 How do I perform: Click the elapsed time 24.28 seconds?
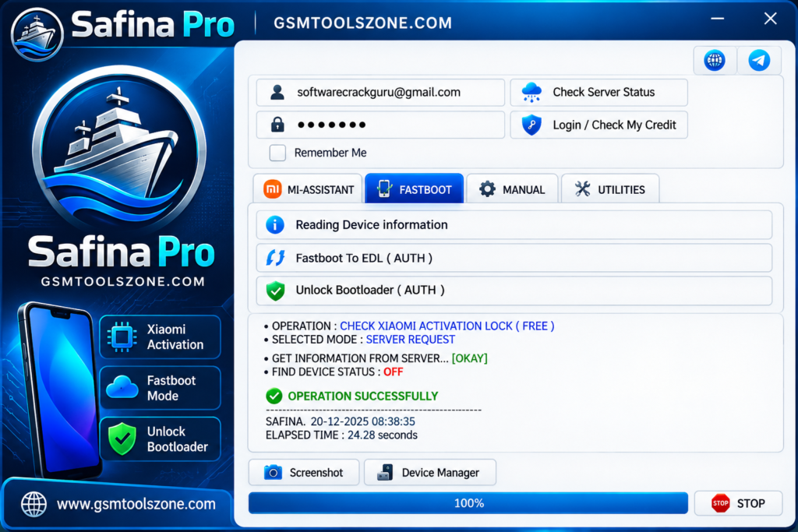[382, 435]
